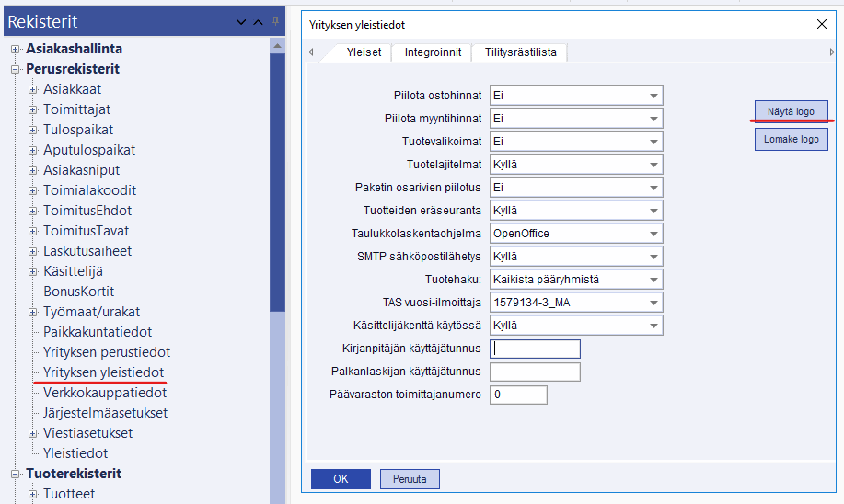
Task: Click the Näytä logo button
Action: click(791, 111)
